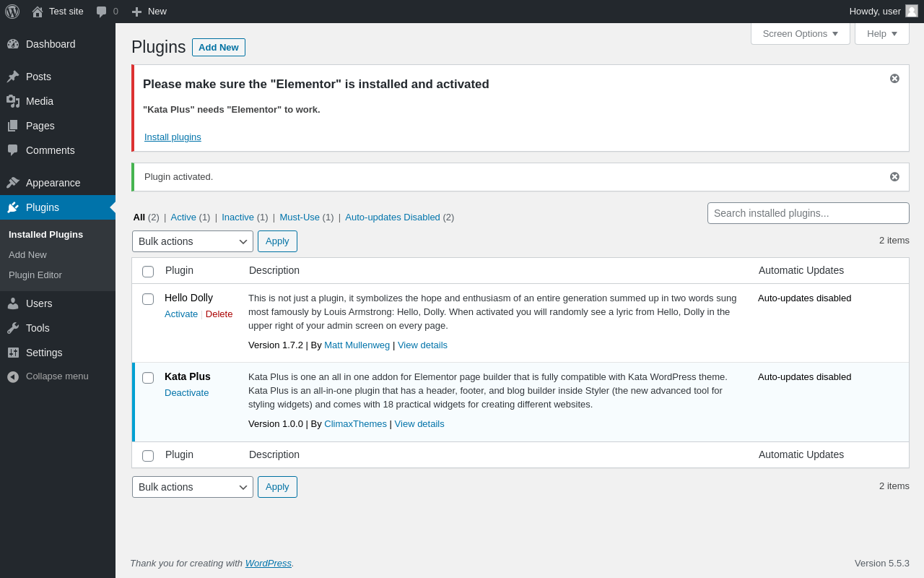Show All plugins filter

139,217
